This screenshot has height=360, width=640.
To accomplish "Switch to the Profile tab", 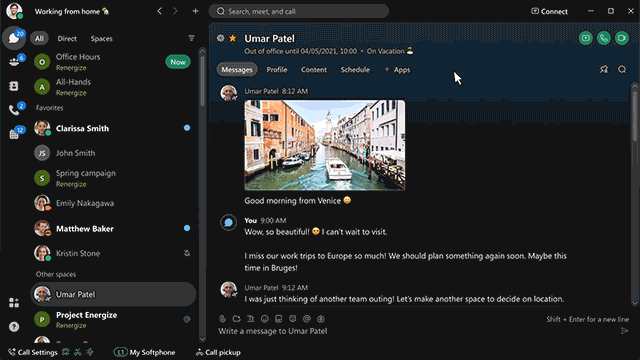I will coord(277,70).
